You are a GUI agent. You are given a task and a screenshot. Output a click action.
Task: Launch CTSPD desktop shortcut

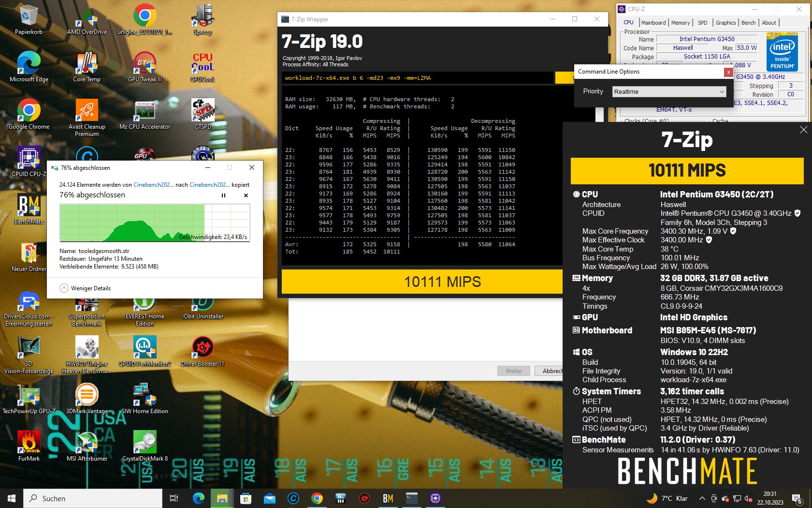[x=203, y=114]
